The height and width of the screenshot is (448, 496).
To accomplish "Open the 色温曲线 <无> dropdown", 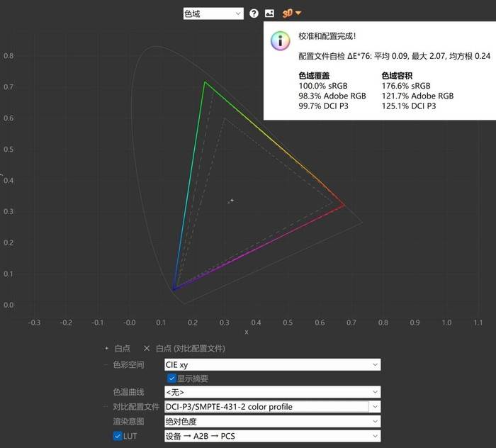I will tap(272, 392).
